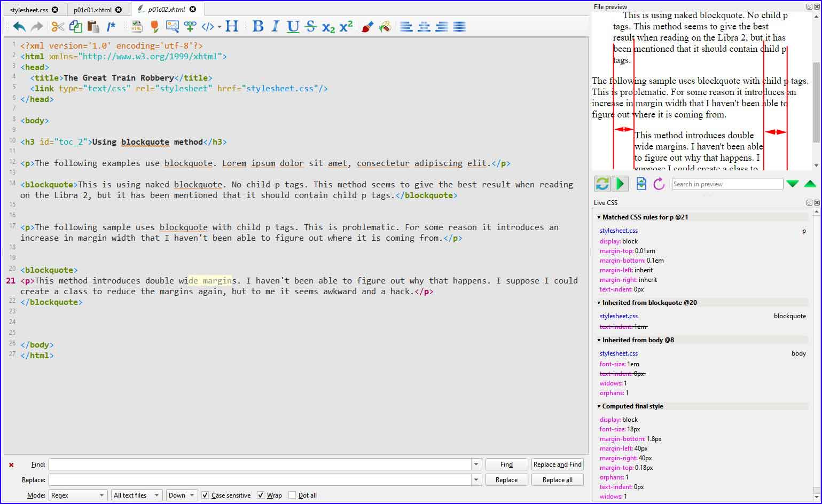822x504 pixels.
Task: Uncheck the Case sensitive checkbox
Action: 205,495
